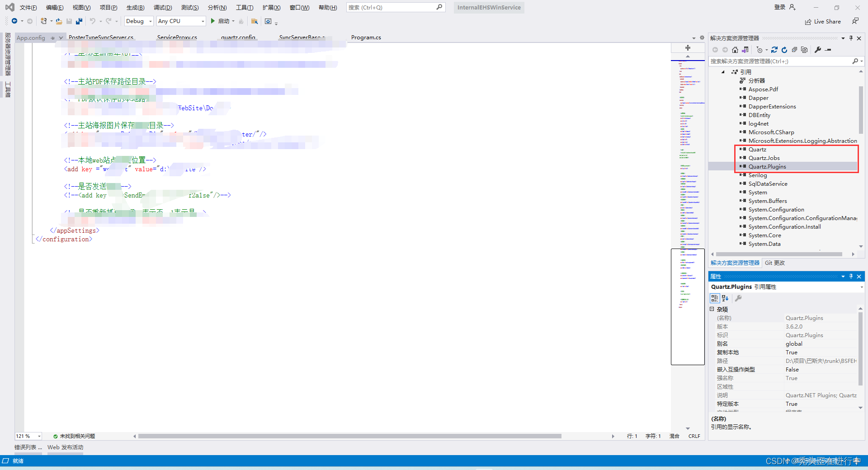The width and height of the screenshot is (868, 470).
Task: Open the editor tab list dropdown
Action: 694,38
